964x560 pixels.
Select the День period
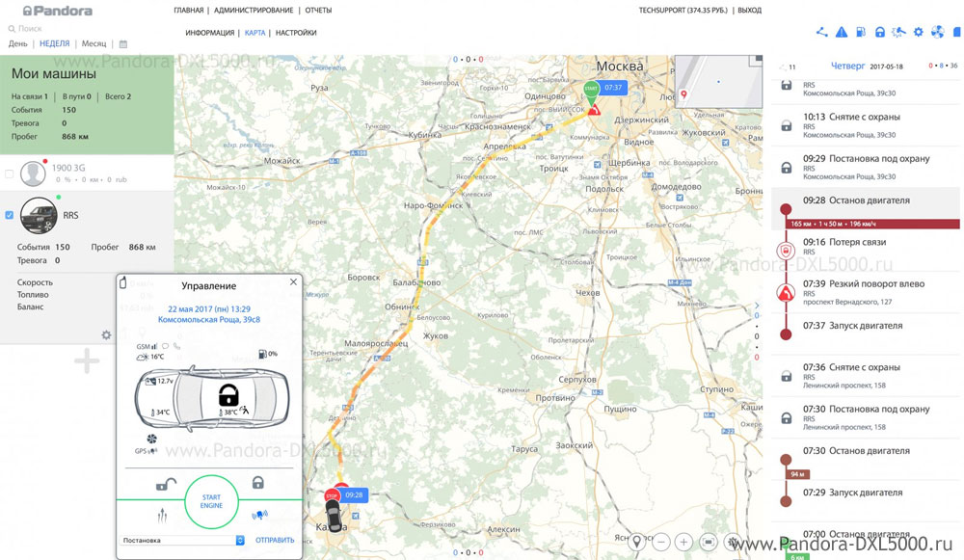(x=17, y=43)
